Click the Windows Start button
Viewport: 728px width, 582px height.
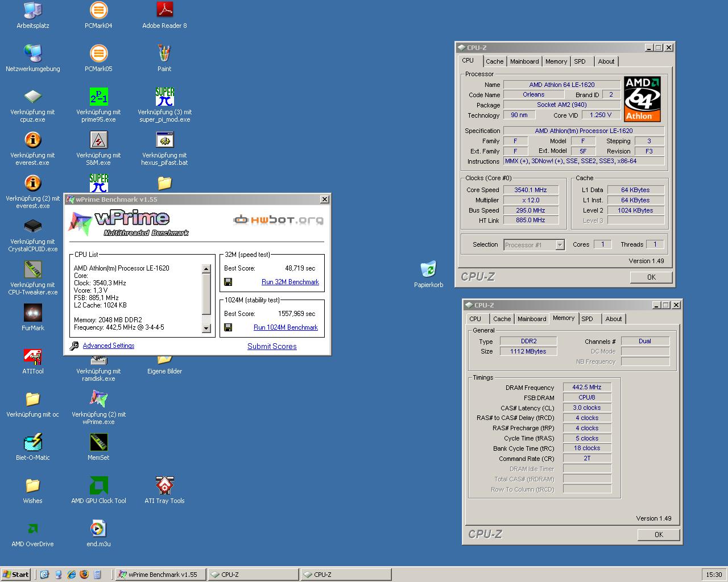(x=15, y=575)
